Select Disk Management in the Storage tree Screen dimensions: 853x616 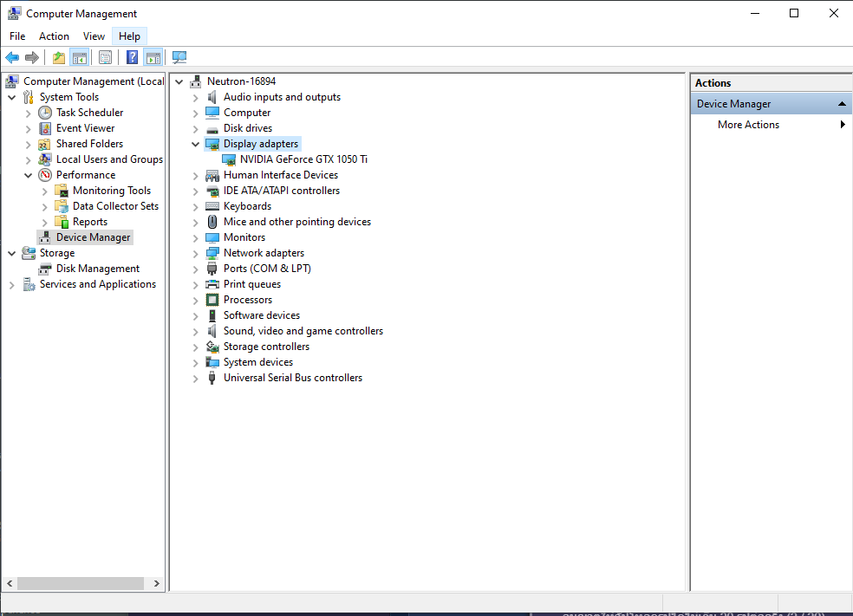(97, 269)
